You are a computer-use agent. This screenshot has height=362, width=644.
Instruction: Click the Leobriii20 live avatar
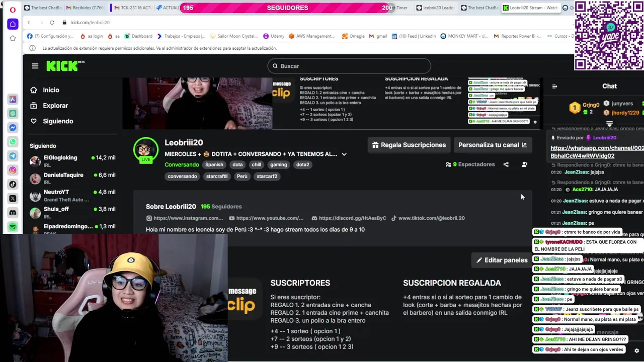pos(146,150)
